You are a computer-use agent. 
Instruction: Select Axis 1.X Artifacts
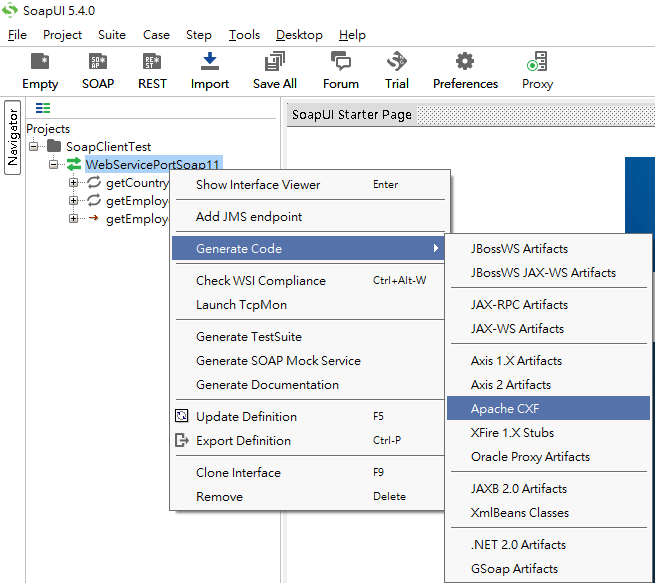[x=548, y=360]
